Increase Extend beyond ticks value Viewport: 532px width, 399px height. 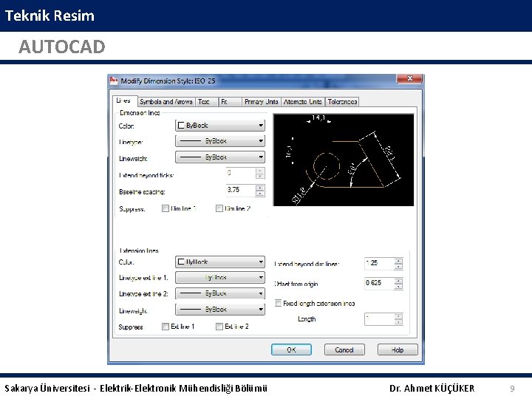point(260,171)
